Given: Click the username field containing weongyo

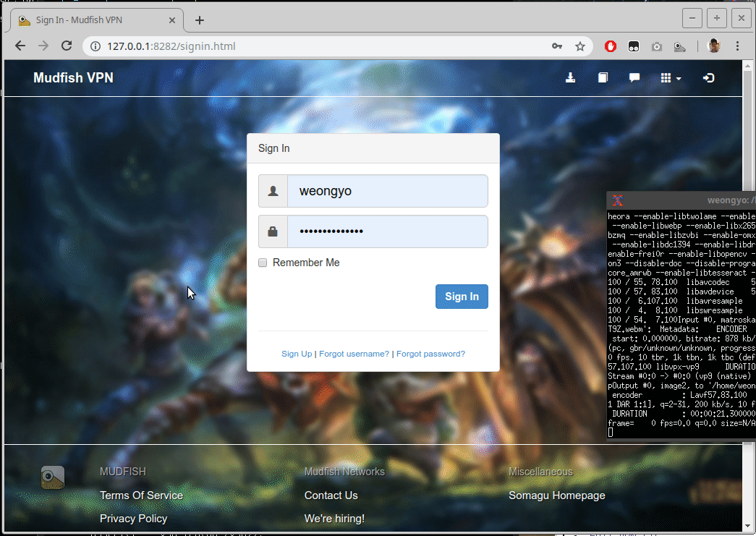Looking at the screenshot, I should [x=387, y=191].
